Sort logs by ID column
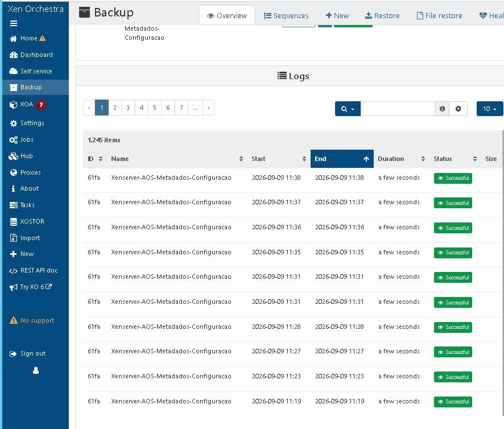The width and height of the screenshot is (504, 429). [x=95, y=159]
